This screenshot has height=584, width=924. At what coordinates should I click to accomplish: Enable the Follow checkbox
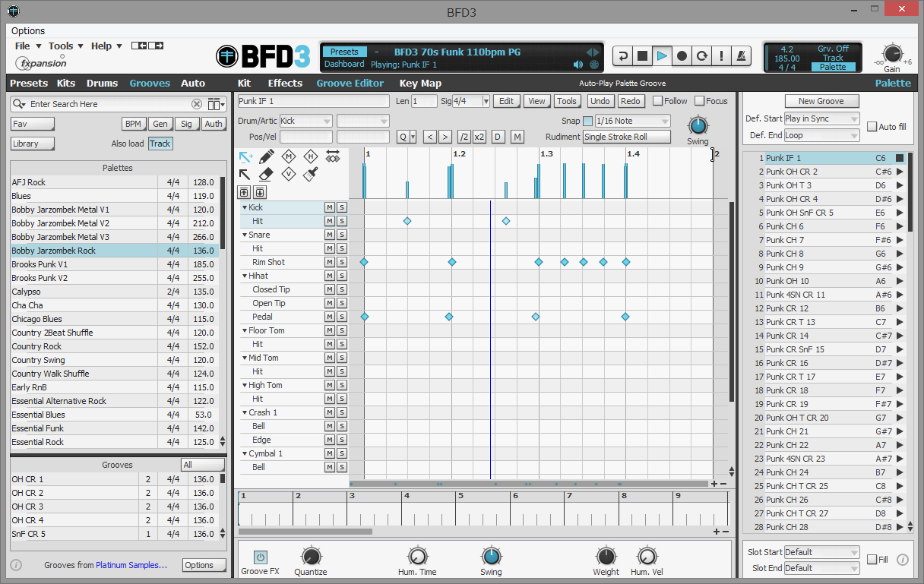(x=657, y=101)
